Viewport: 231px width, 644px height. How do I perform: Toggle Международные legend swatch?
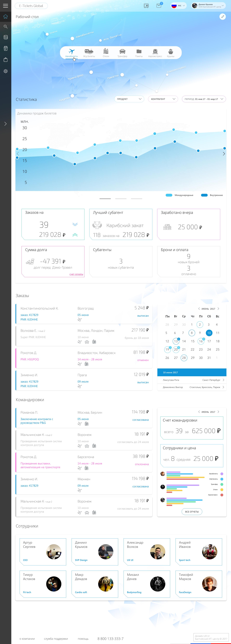tap(169, 195)
